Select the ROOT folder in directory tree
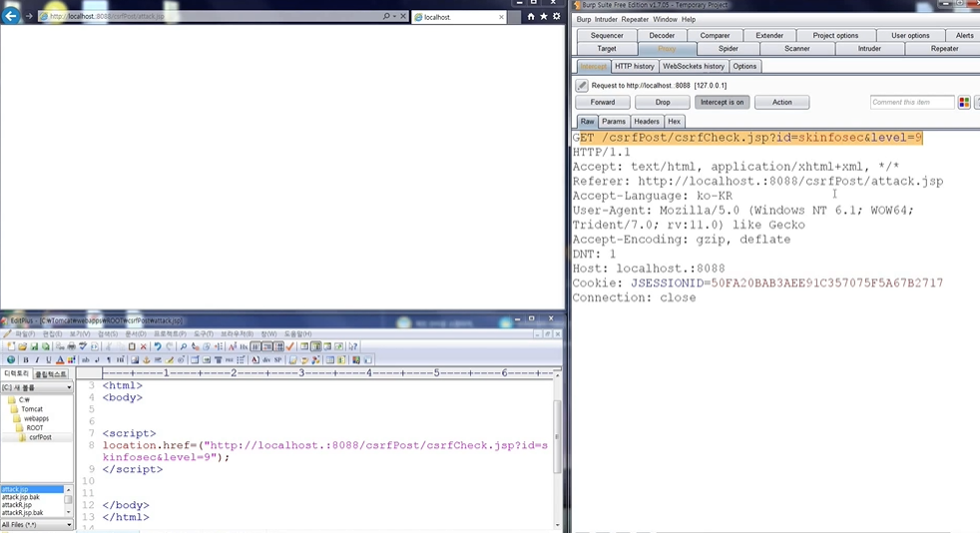 pos(34,428)
